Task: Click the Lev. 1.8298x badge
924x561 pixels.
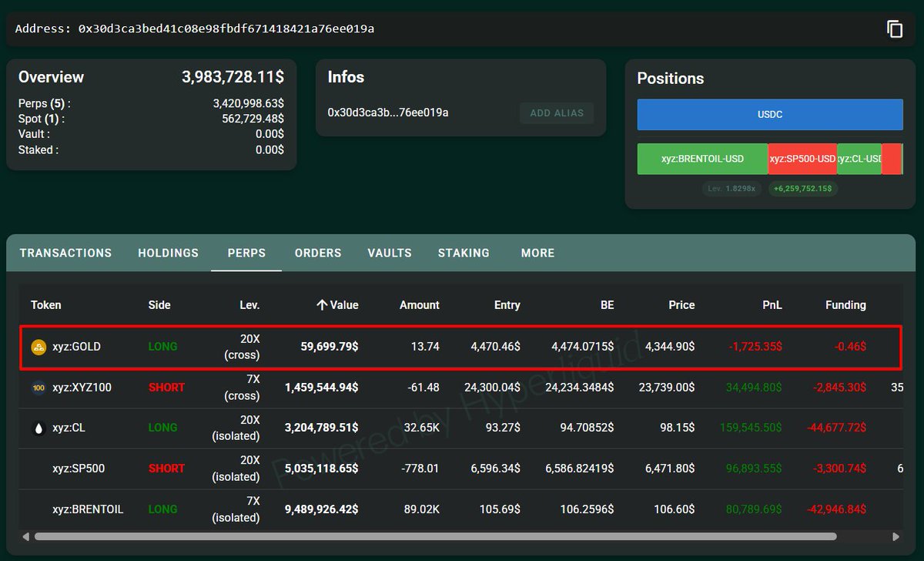Action: point(731,188)
